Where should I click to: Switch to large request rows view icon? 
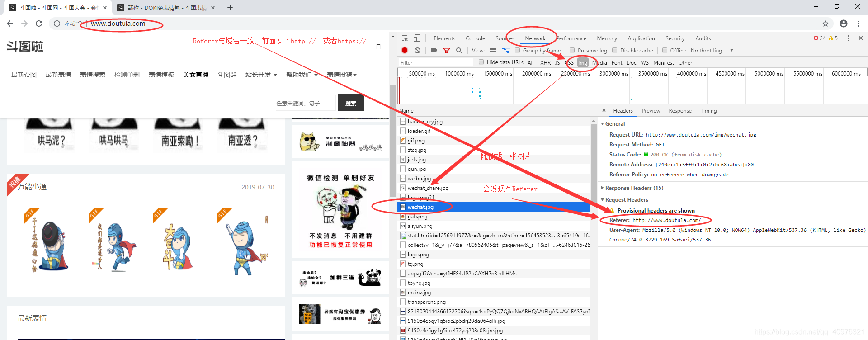click(x=493, y=50)
